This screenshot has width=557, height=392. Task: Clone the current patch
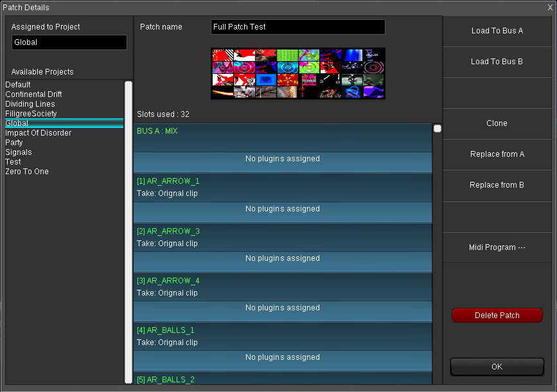coord(497,123)
